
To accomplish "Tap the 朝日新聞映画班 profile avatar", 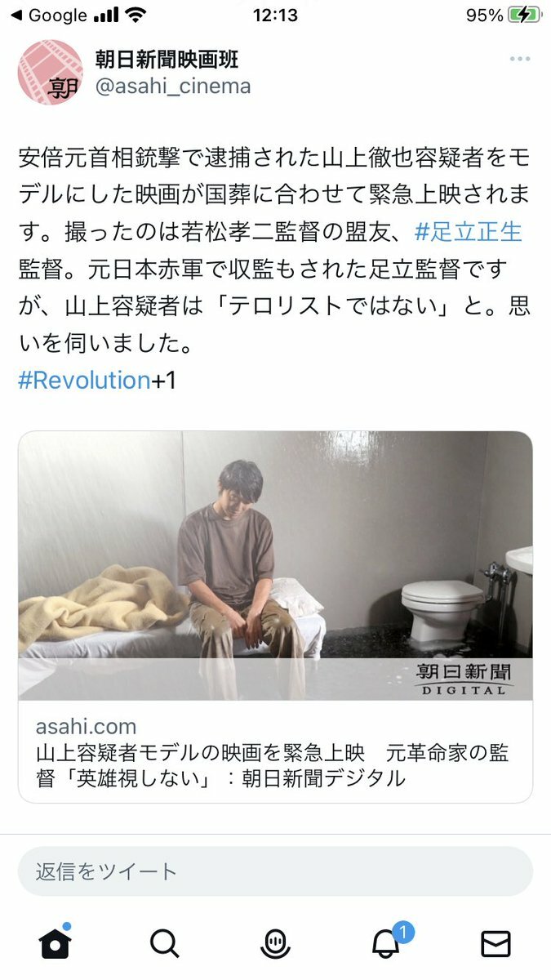I will pos(51,73).
